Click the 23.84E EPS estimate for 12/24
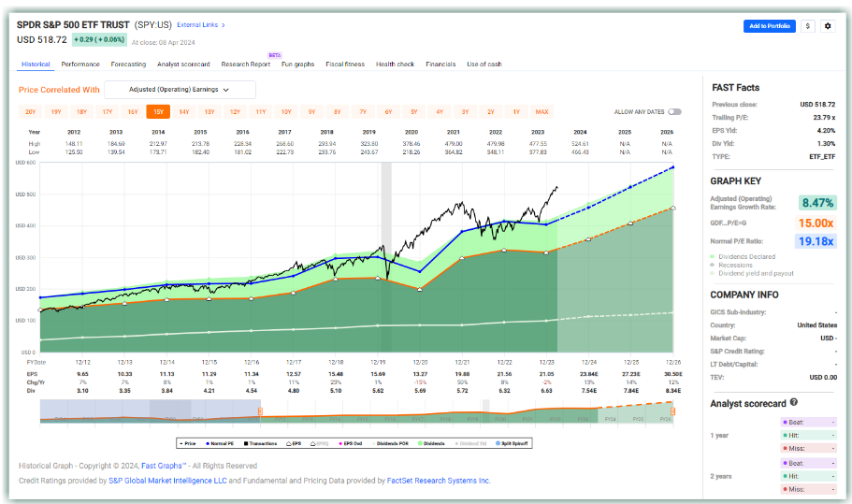Screen dimensions: 852x504 tap(589, 374)
